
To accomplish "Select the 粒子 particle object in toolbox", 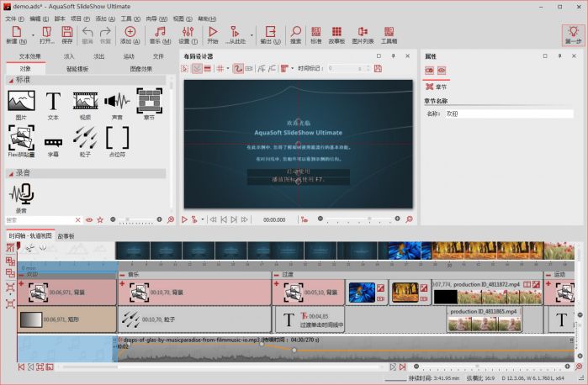I will click(x=86, y=141).
